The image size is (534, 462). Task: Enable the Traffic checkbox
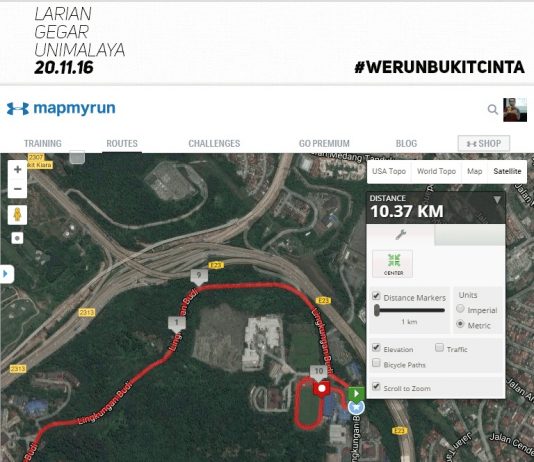[x=439, y=348]
